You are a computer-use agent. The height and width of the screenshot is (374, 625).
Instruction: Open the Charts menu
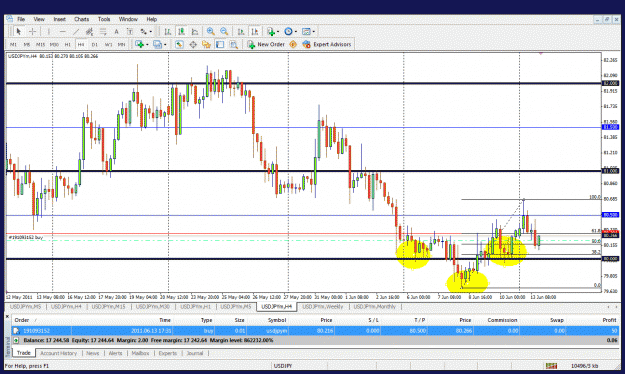[81, 19]
